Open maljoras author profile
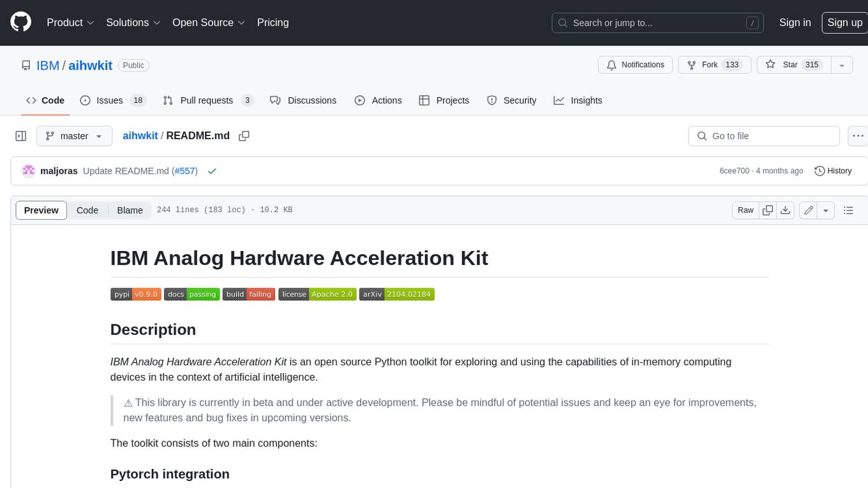The width and height of the screenshot is (868, 488). (59, 171)
